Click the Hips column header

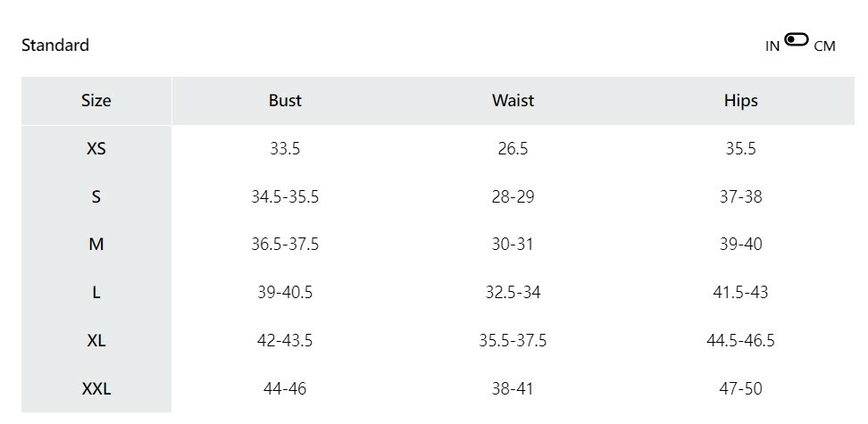(740, 101)
